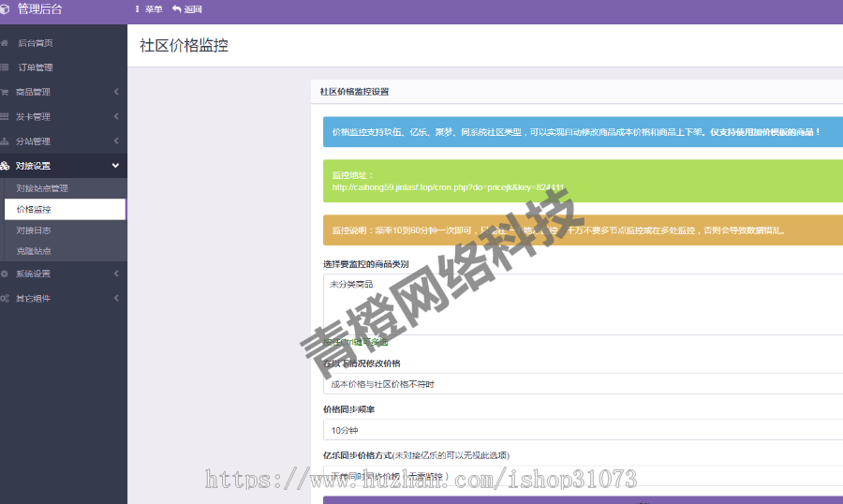
Task: Click the 返回 back arrow icon
Action: tap(176, 9)
